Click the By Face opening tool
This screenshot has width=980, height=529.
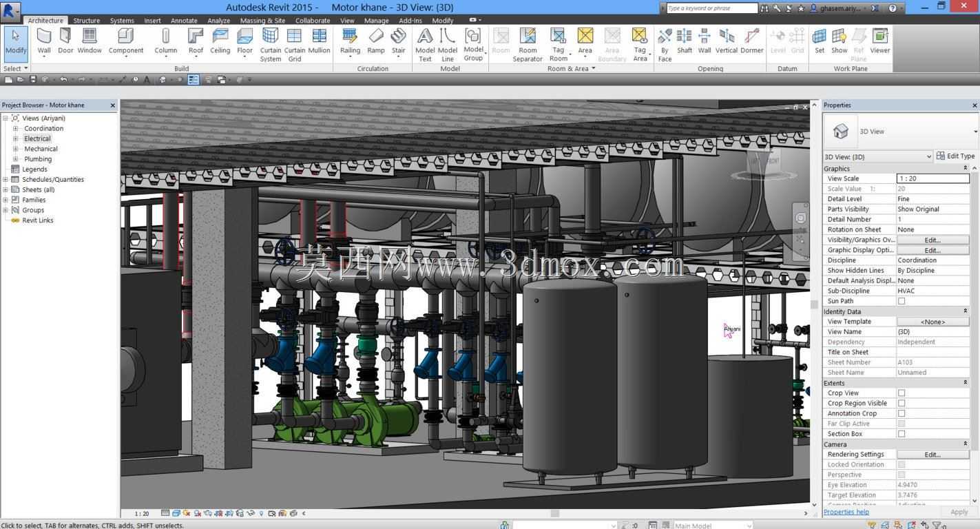click(665, 45)
